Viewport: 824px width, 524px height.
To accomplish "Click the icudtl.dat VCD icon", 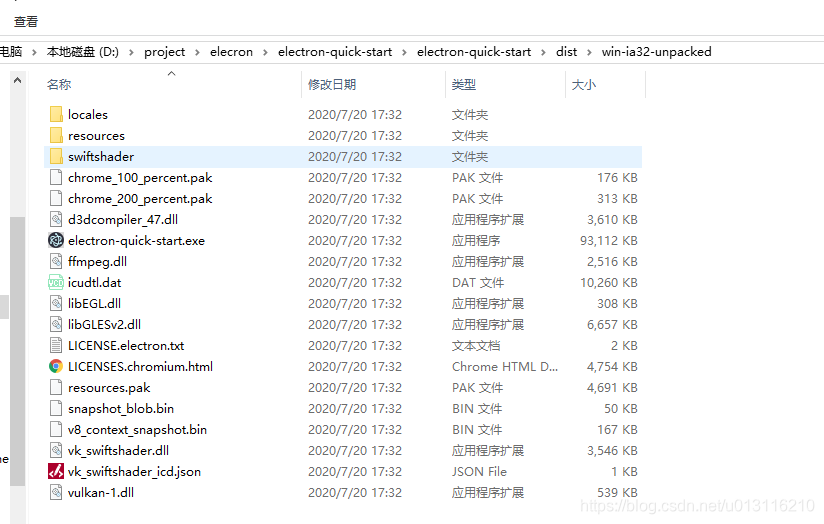I will pyautogui.click(x=56, y=282).
